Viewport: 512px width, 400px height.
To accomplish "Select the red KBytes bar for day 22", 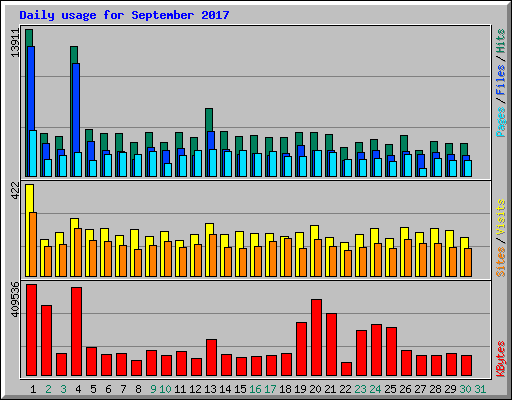I will coord(346,369).
